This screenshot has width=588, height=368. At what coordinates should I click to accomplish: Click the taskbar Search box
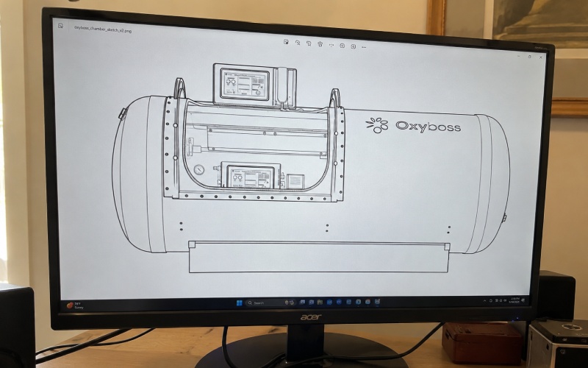click(270, 302)
